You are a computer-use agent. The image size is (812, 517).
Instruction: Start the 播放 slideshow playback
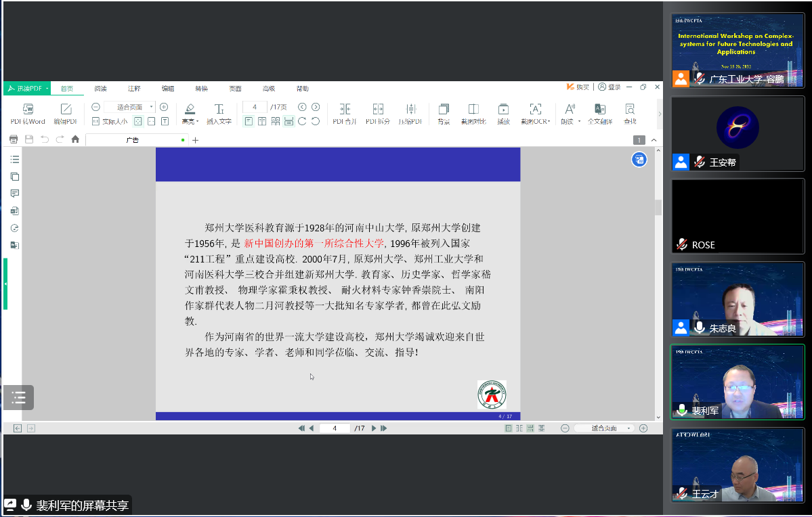point(503,114)
